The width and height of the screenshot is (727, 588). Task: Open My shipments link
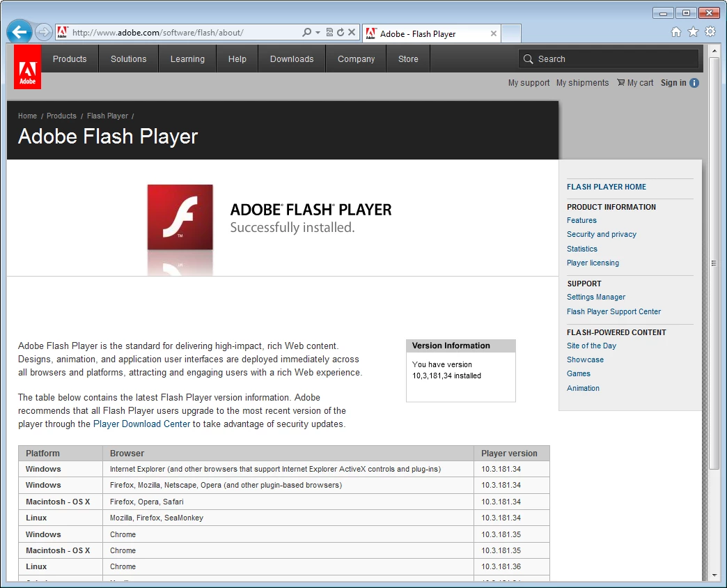coord(582,82)
